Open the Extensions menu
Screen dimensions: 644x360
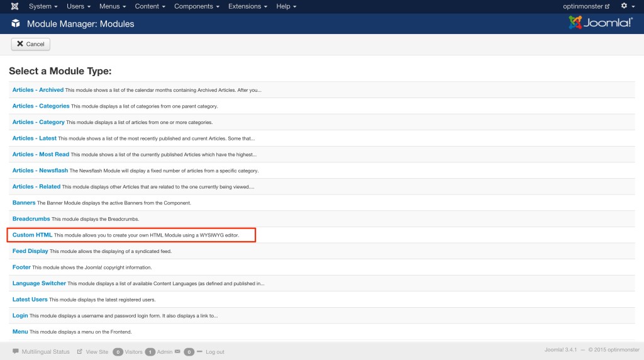[x=248, y=6]
